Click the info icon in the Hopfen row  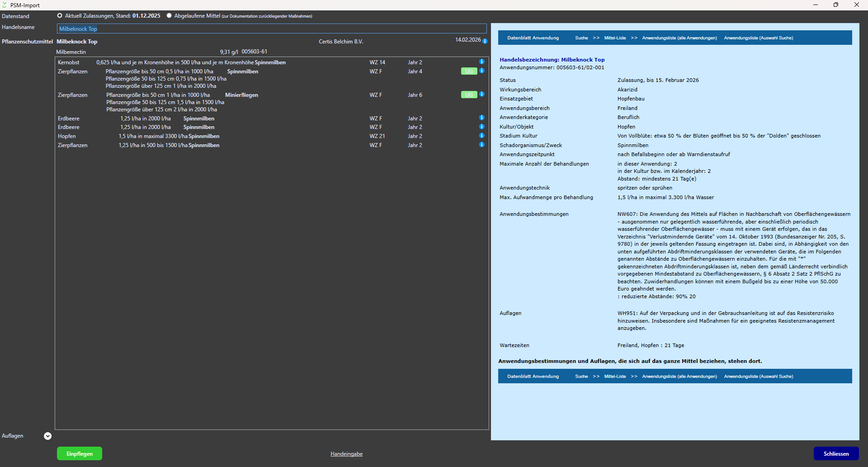[481, 136]
